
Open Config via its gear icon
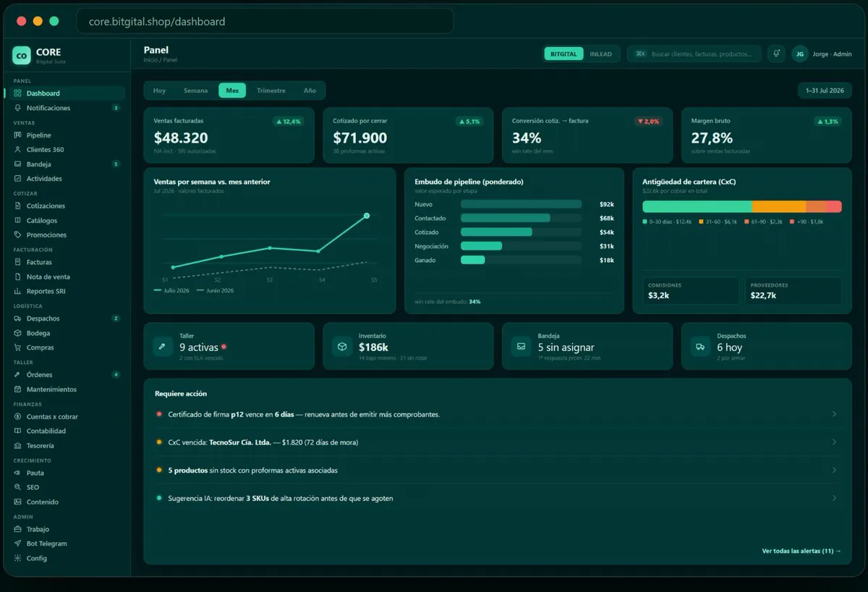point(18,559)
